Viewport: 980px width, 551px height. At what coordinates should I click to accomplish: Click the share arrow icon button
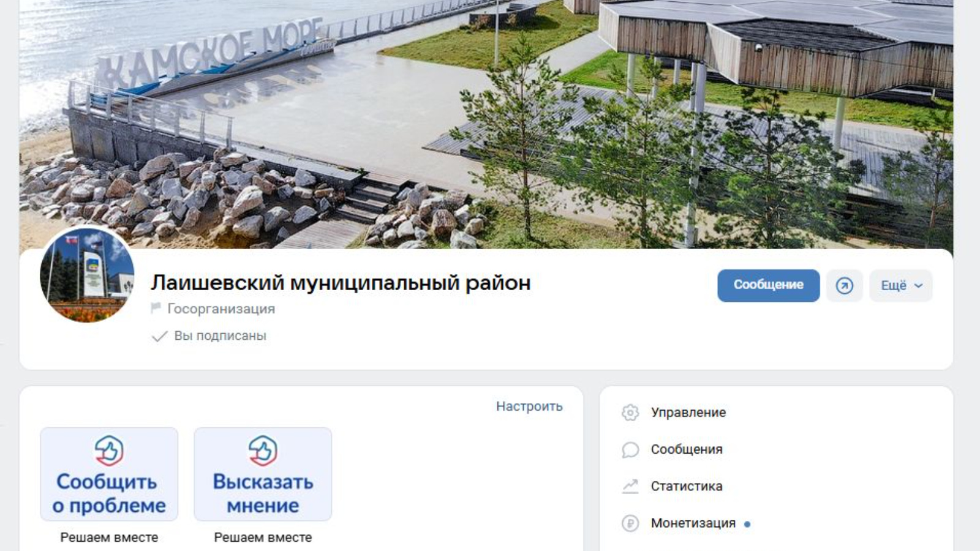tap(844, 285)
